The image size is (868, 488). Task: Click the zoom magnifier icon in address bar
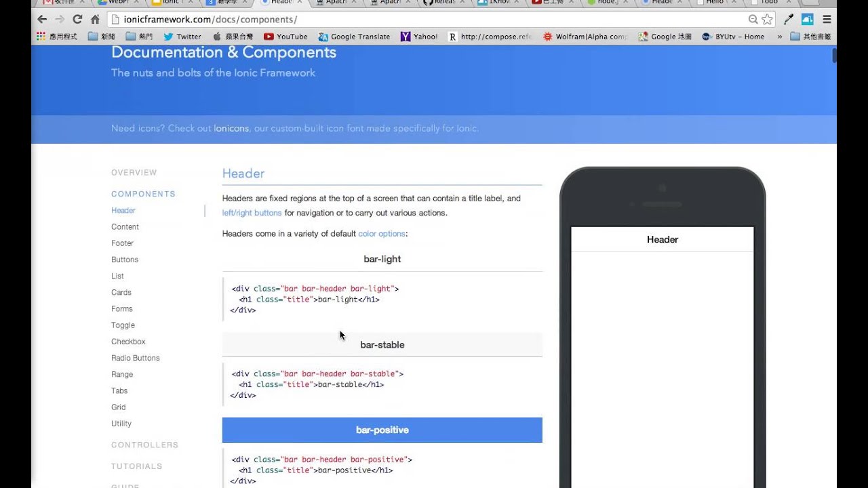(753, 20)
